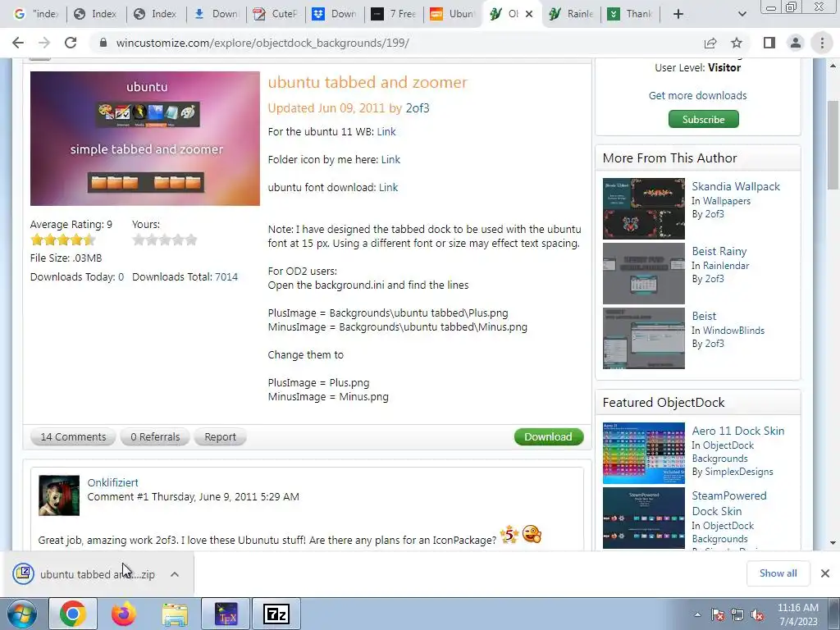
Task: Click the green Download button
Action: pos(549,437)
